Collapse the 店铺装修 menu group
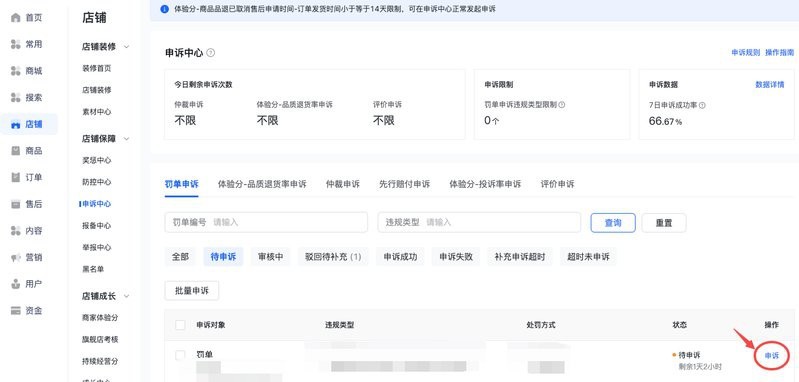Viewport: 799px width, 382px height. point(127,47)
